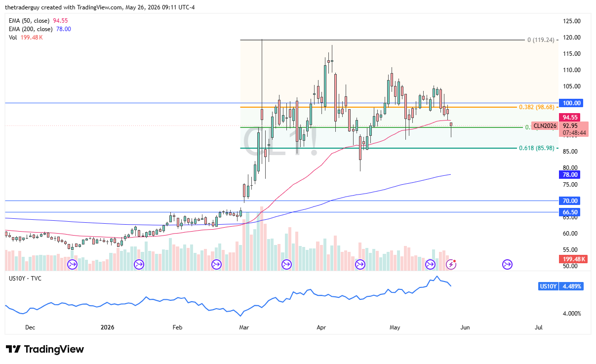Screen dimensions: 596x364
Task: Click the TradingView logo at bottom left
Action: [45, 349]
